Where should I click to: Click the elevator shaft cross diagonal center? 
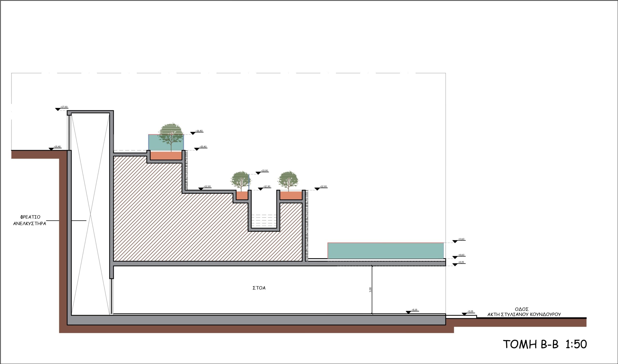[x=90, y=214]
